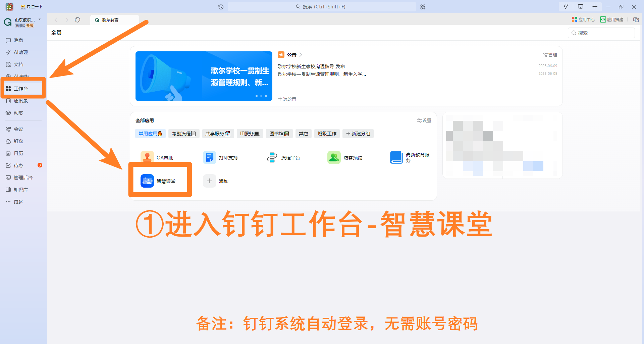Click the top global search bar
The height and width of the screenshot is (344, 644).
pyautogui.click(x=322, y=7)
